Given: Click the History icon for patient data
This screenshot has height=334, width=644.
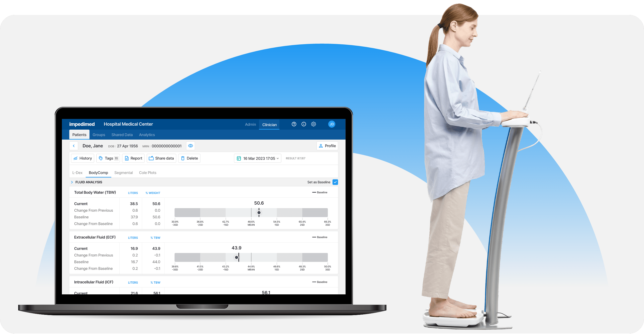Looking at the screenshot, I should tap(83, 158).
